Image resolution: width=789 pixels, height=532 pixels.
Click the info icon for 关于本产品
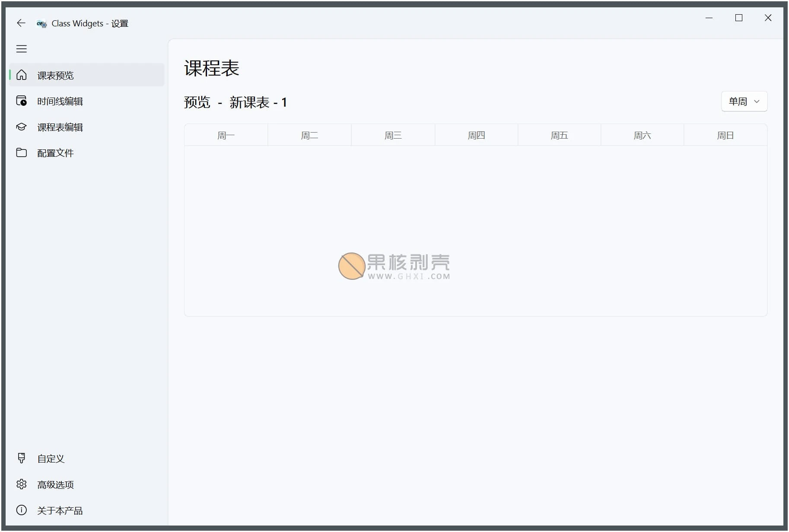pos(22,510)
